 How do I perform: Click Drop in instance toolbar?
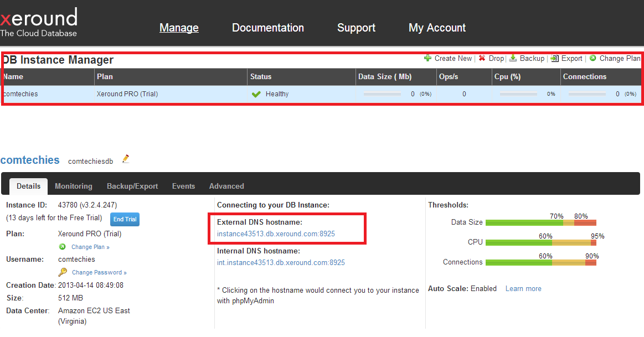tap(496, 58)
